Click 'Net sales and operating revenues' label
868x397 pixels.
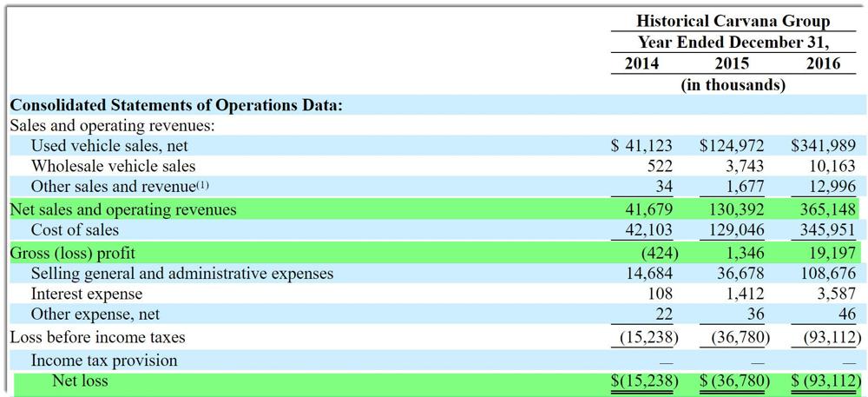pyautogui.click(x=123, y=209)
